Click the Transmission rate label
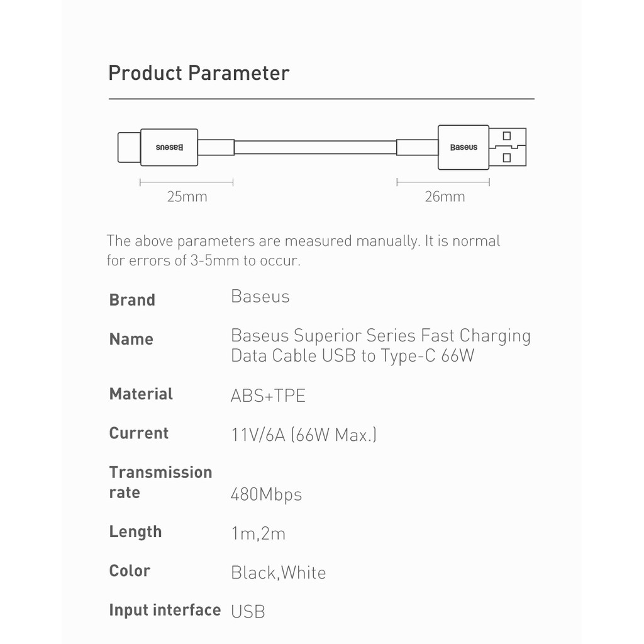This screenshot has height=644, width=644. [160, 482]
